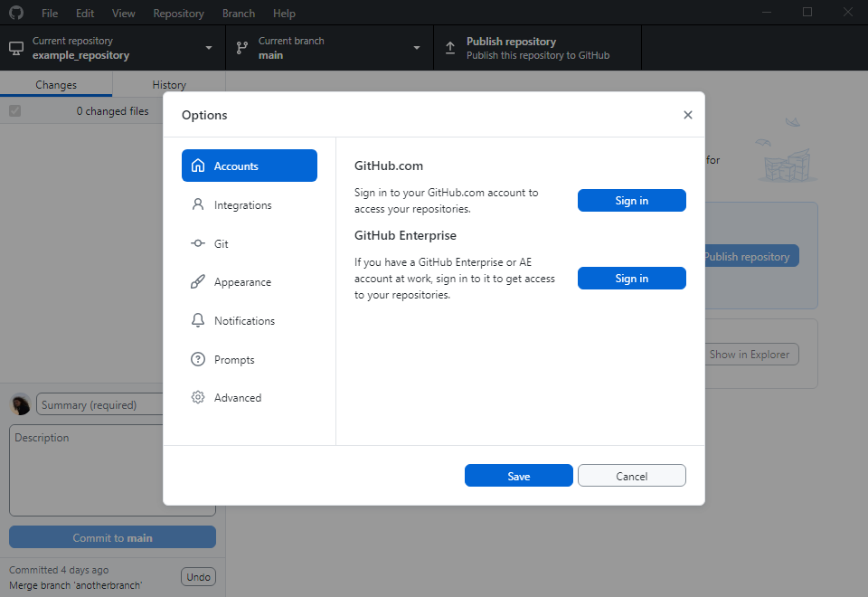This screenshot has width=868, height=597.
Task: Sign in to GitHub Enterprise account
Action: click(x=632, y=278)
